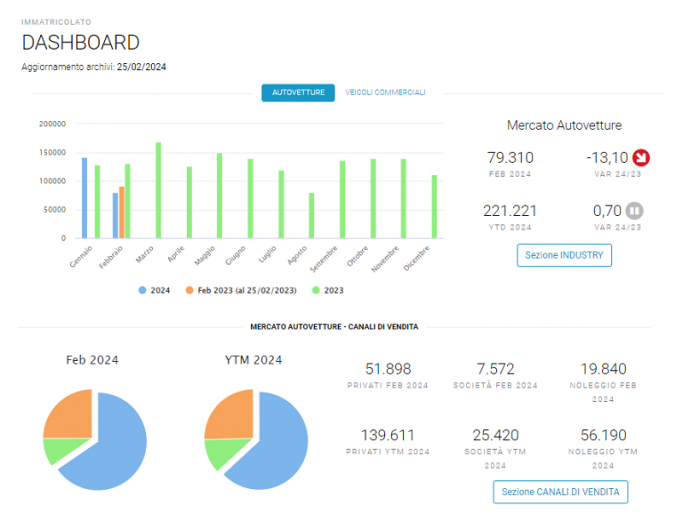Image resolution: width=683 pixels, height=512 pixels.
Task: Click the Canali di Vendita section heading
Action: pos(334,327)
